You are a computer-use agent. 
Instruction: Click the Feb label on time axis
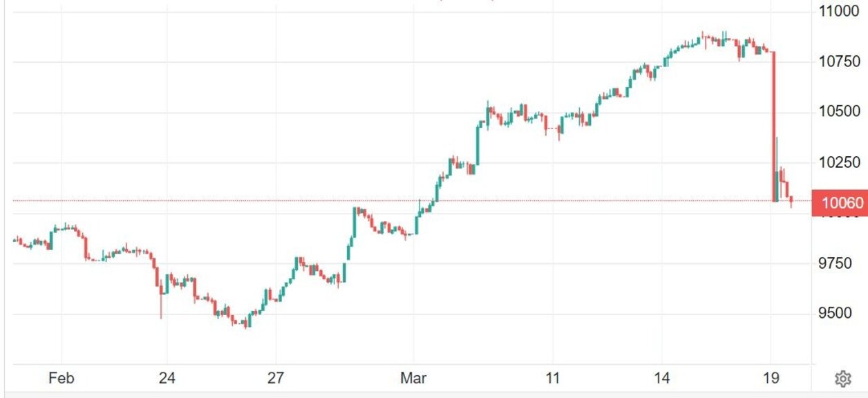click(62, 378)
